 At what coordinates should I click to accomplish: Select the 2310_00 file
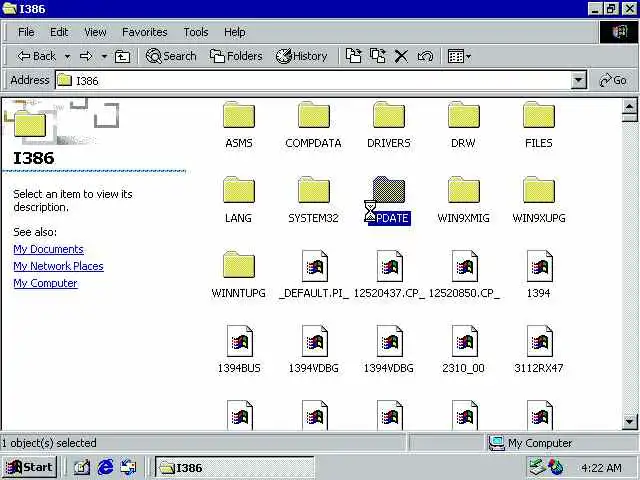464,350
